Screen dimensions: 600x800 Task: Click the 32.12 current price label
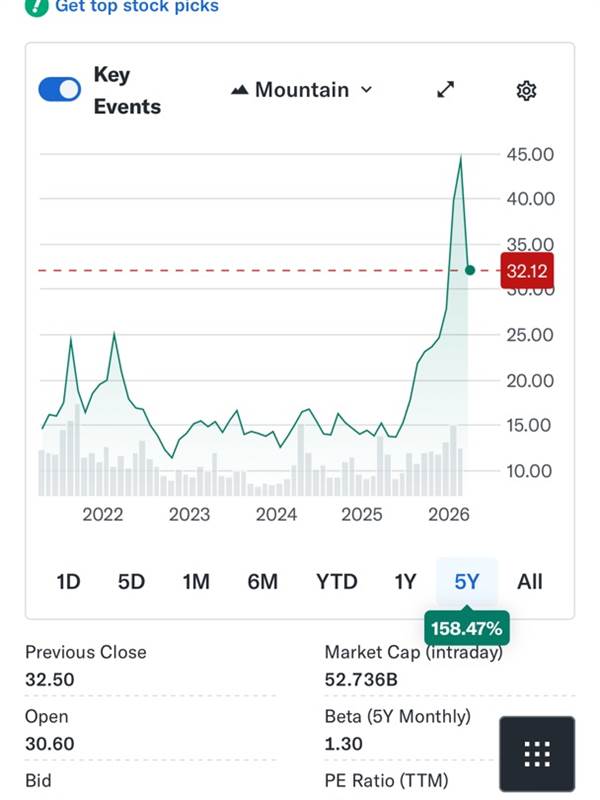pos(527,271)
